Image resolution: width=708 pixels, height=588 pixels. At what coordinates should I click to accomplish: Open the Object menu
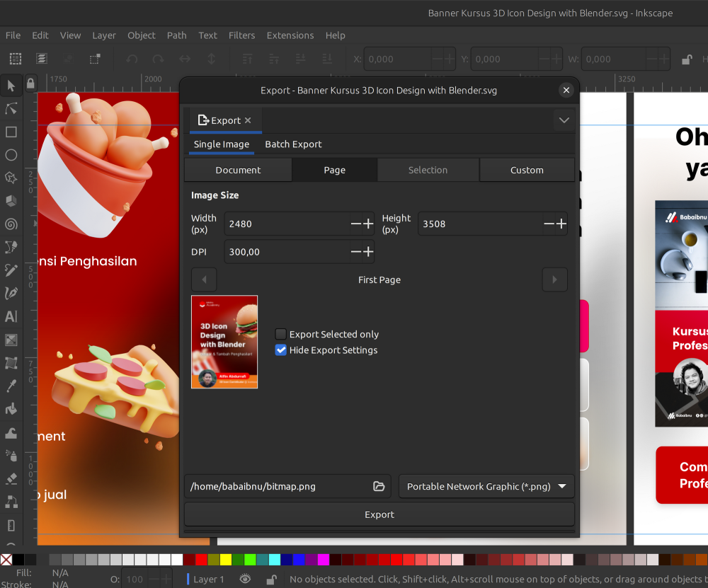(142, 35)
